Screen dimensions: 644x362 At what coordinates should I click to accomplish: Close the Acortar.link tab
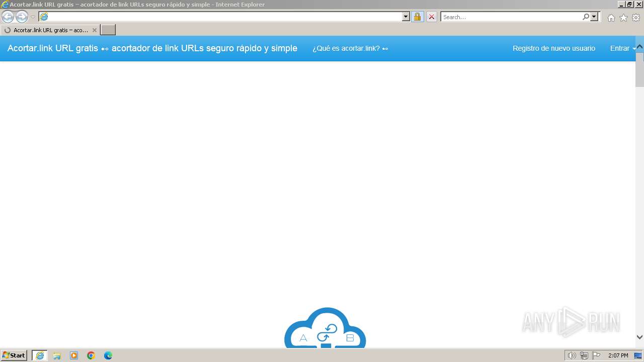tap(94, 30)
